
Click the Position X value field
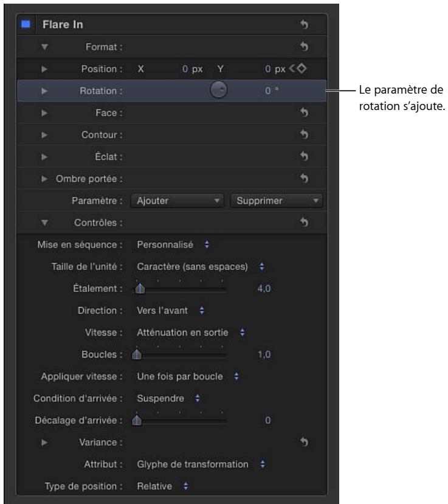(185, 69)
